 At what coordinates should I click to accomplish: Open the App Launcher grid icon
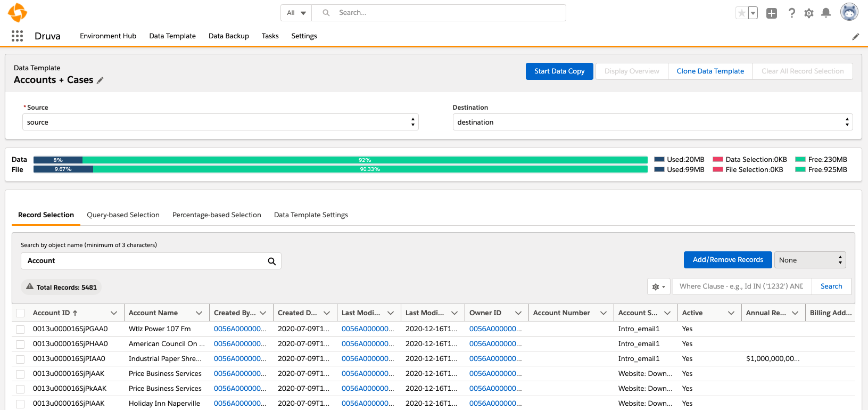coord(17,36)
